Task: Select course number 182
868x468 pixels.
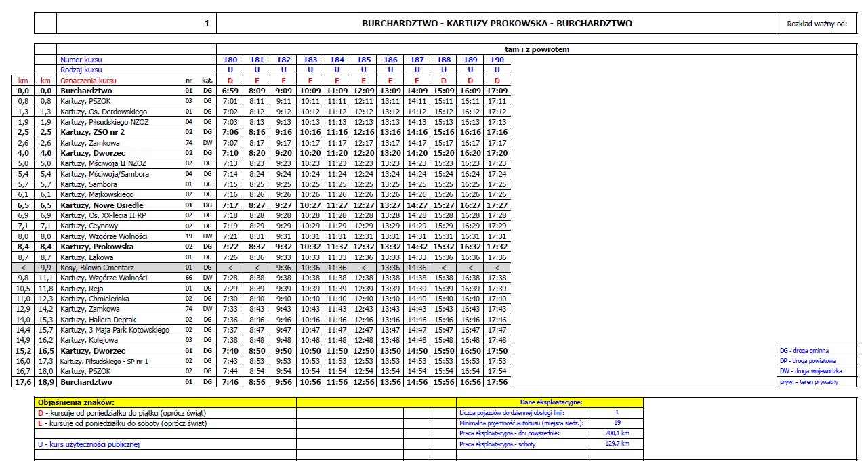Action: pyautogui.click(x=284, y=60)
